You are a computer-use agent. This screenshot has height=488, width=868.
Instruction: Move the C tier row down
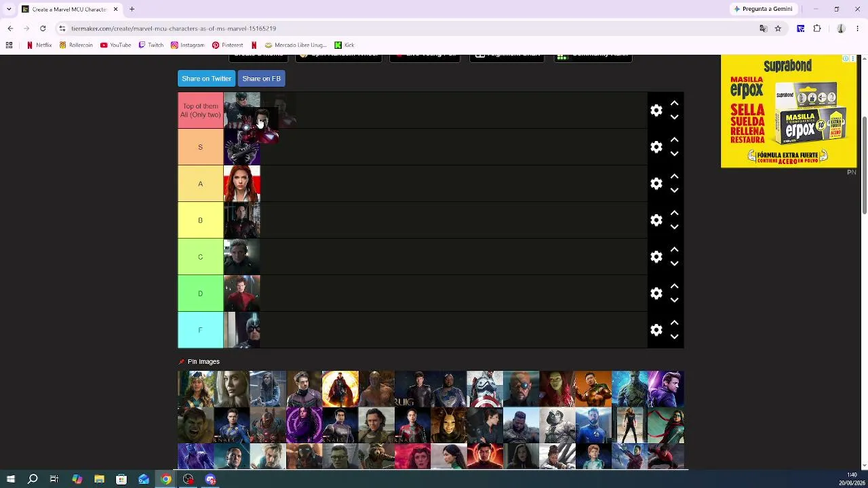tap(674, 264)
